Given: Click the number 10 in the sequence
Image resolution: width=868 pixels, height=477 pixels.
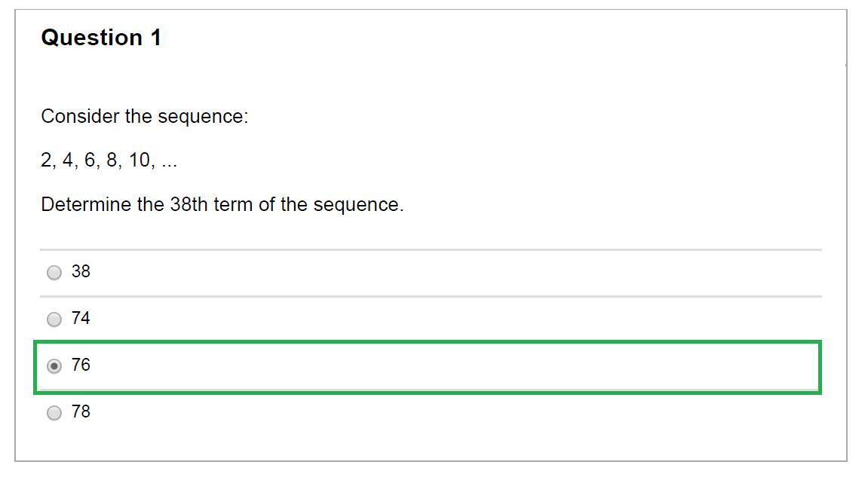Looking at the screenshot, I should coord(140,161).
